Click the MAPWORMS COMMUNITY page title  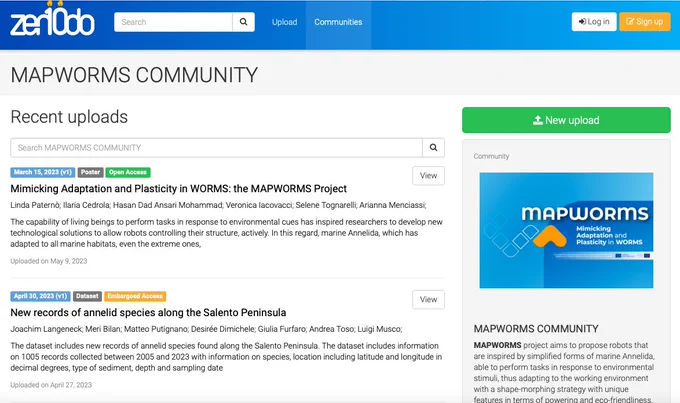(x=134, y=75)
